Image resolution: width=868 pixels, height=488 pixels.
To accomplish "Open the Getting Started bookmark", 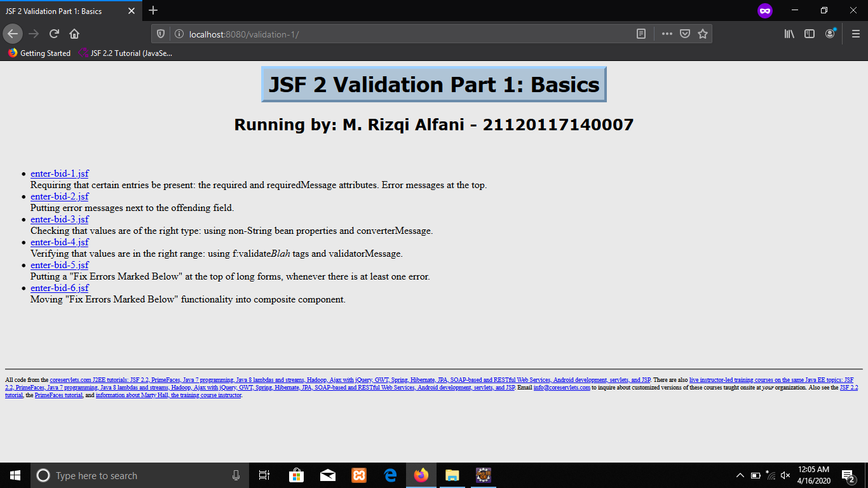I will [39, 53].
